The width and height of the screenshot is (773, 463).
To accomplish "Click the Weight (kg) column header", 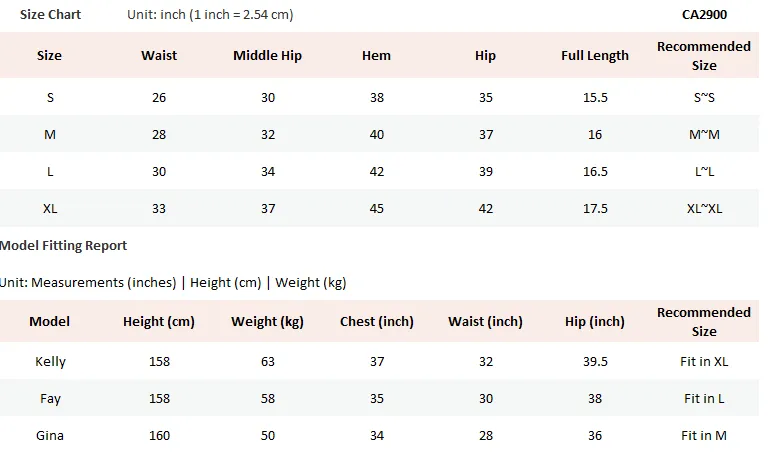I will 268,321.
